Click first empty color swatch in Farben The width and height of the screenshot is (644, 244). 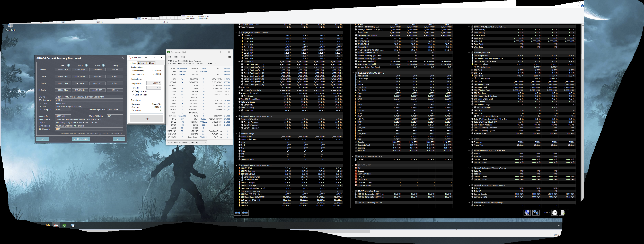[150, 18]
